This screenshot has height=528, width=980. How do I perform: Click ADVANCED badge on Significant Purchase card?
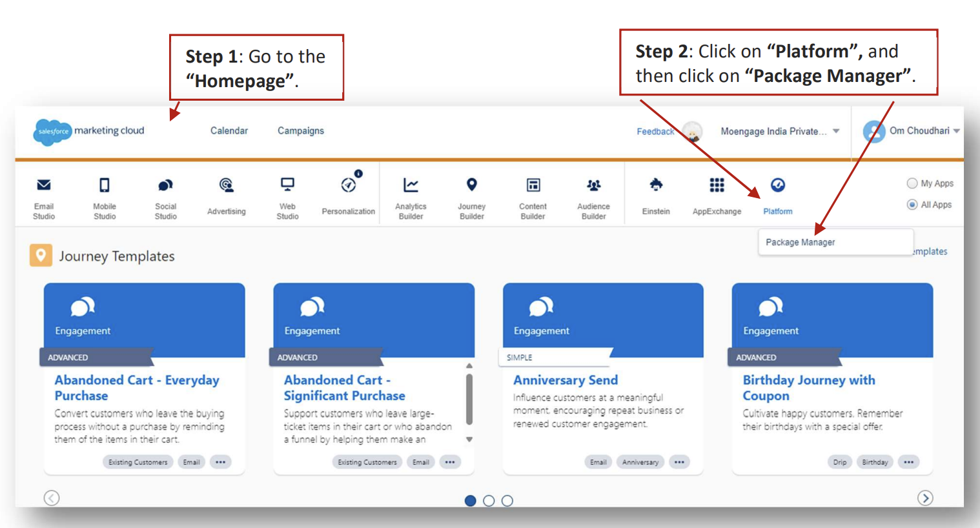(x=326, y=357)
